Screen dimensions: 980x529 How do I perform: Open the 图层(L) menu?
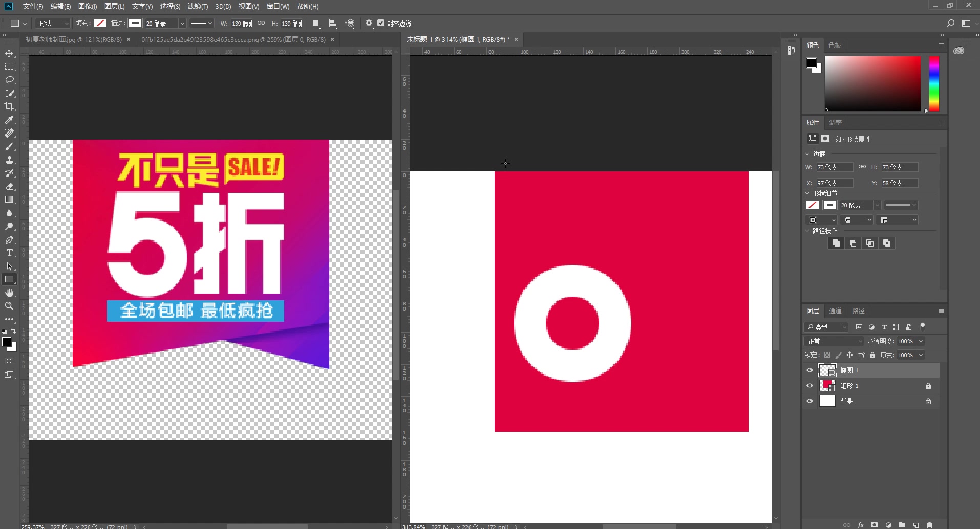pyautogui.click(x=114, y=6)
